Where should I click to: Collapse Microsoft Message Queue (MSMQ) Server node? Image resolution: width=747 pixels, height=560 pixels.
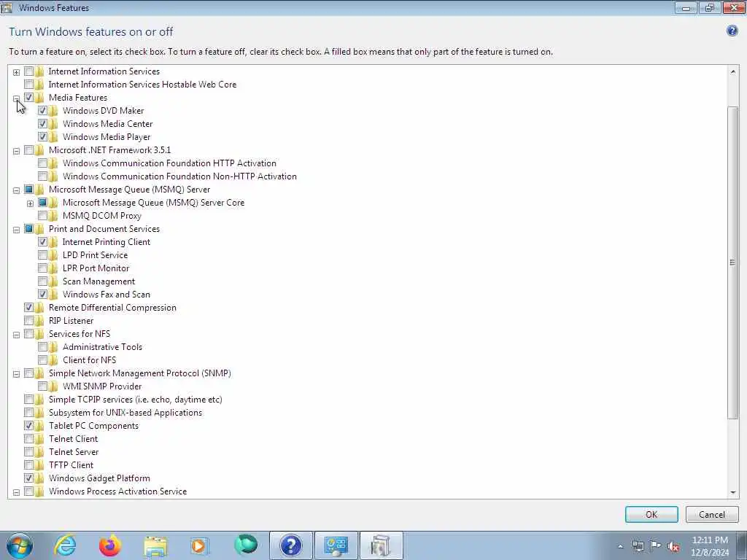pos(16,190)
